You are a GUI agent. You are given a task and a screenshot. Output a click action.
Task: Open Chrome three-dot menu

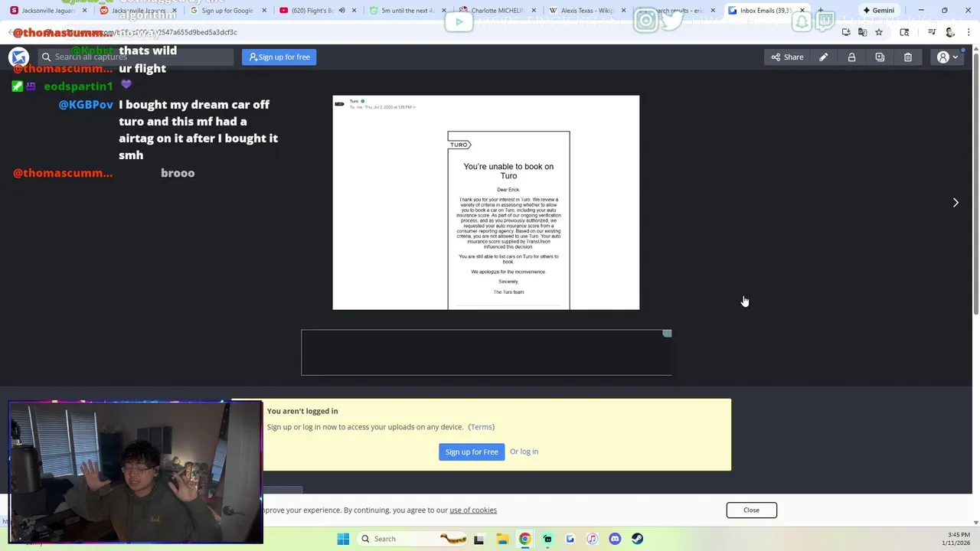click(x=969, y=32)
